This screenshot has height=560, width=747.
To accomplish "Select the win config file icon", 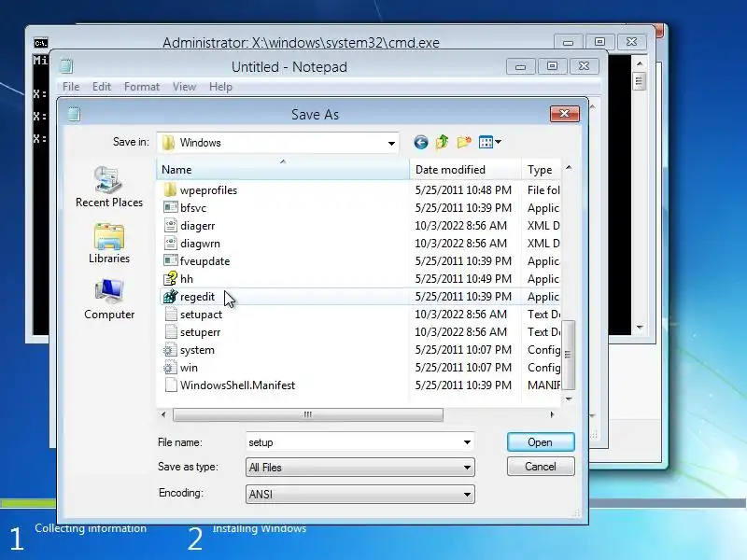I will pos(170,367).
